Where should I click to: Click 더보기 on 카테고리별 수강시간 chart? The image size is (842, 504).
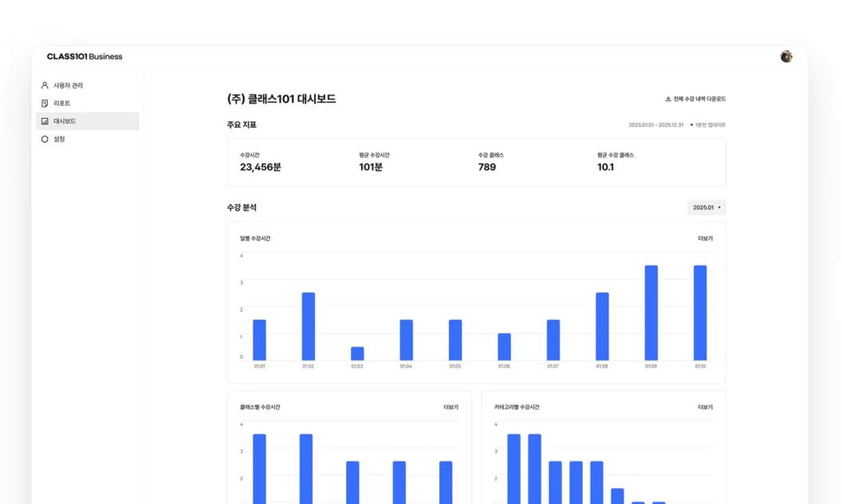(705, 408)
